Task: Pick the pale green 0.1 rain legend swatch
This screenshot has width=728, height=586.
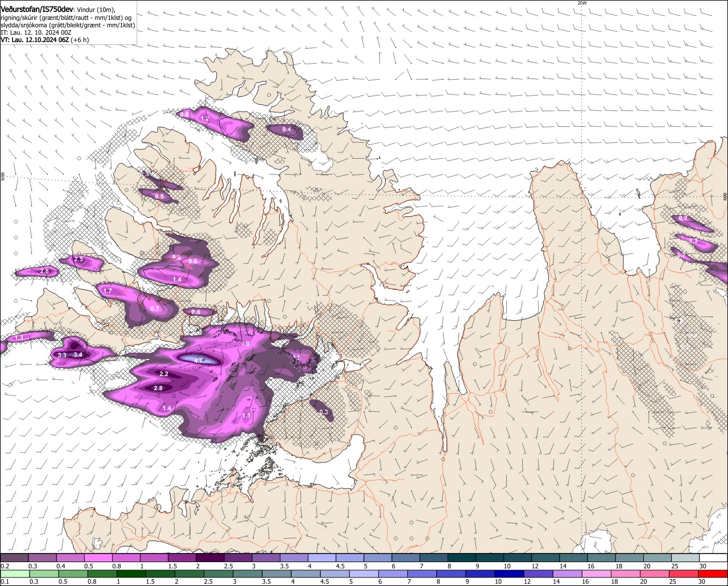Action: (15, 573)
